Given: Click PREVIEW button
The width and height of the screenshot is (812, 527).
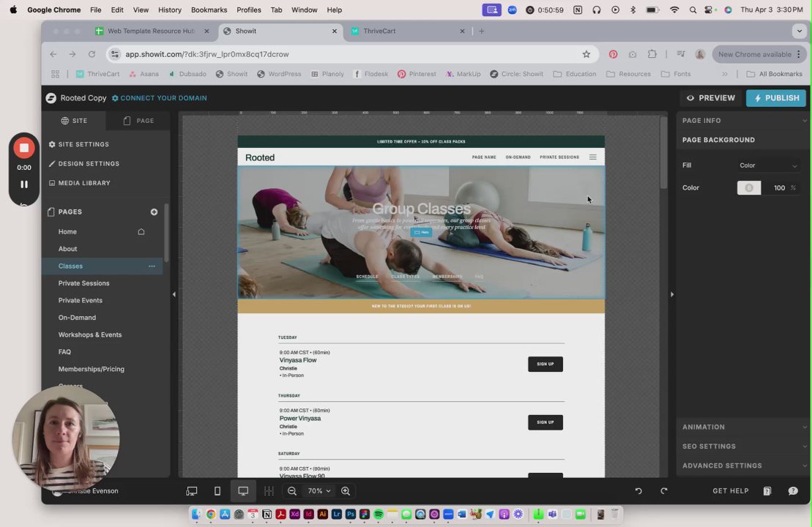Looking at the screenshot, I should coord(710,98).
